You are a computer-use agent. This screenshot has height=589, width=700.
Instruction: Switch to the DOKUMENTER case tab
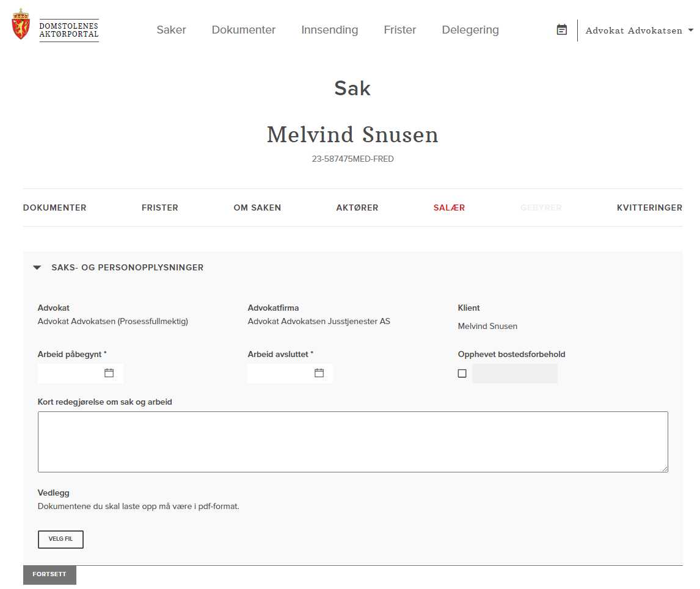54,208
